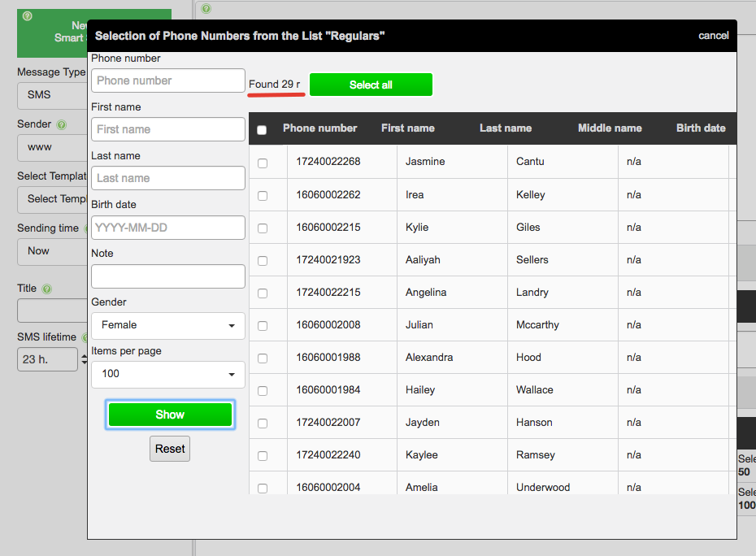The width and height of the screenshot is (756, 556).
Task: Click phone number 17240021923
Action: coord(328,260)
